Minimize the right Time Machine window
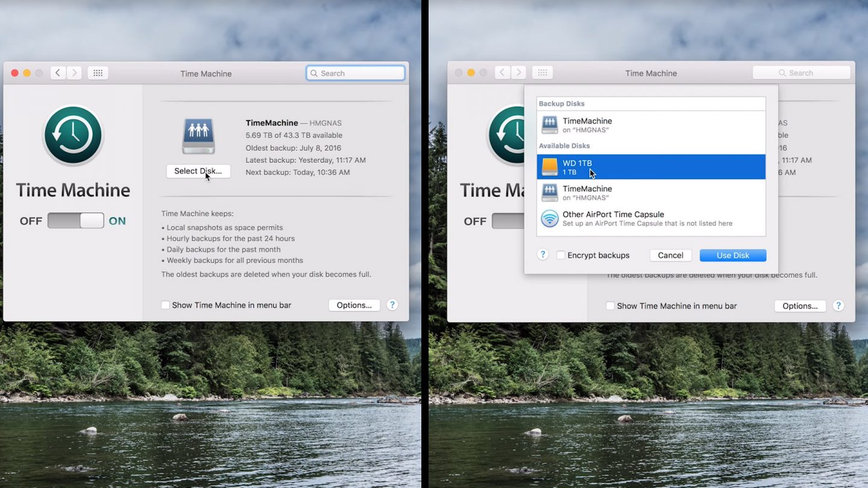 471,73
